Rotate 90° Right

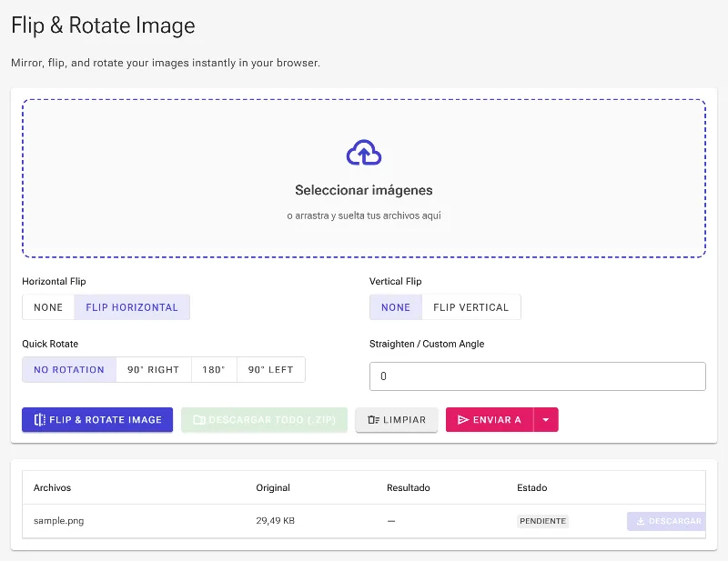click(x=153, y=369)
